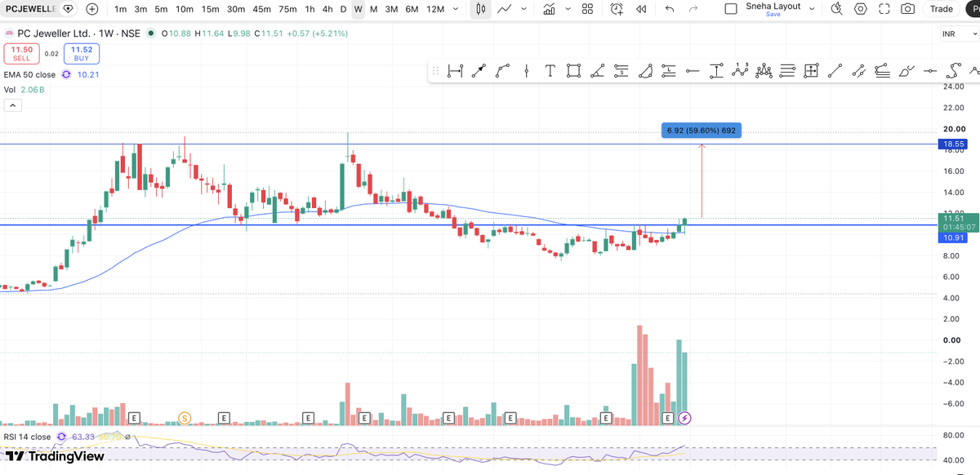Create a price alert with clock icon
The image size is (980, 475).
click(617, 9)
